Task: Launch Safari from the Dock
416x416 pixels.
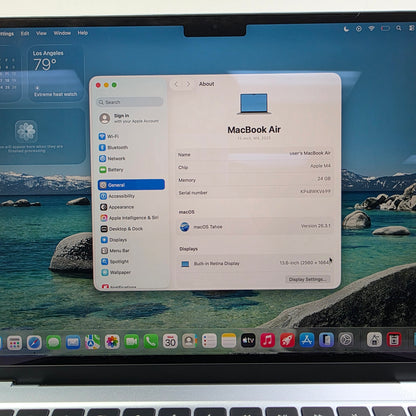Action: click(x=34, y=342)
